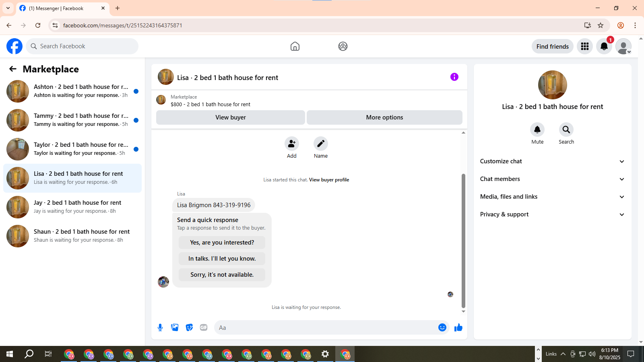The image size is (644, 362).
Task: Mute the conversation with the bell icon
Action: [x=537, y=130]
